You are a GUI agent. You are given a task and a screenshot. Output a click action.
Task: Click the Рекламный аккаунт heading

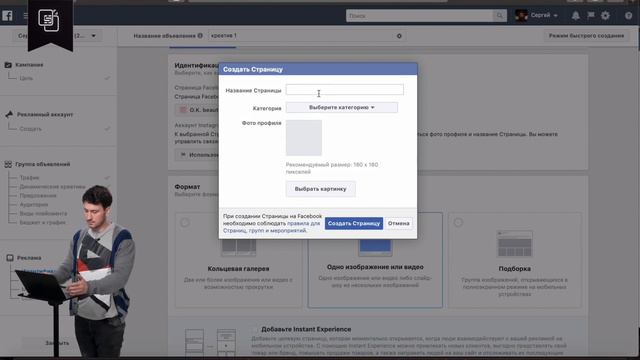tap(45, 115)
